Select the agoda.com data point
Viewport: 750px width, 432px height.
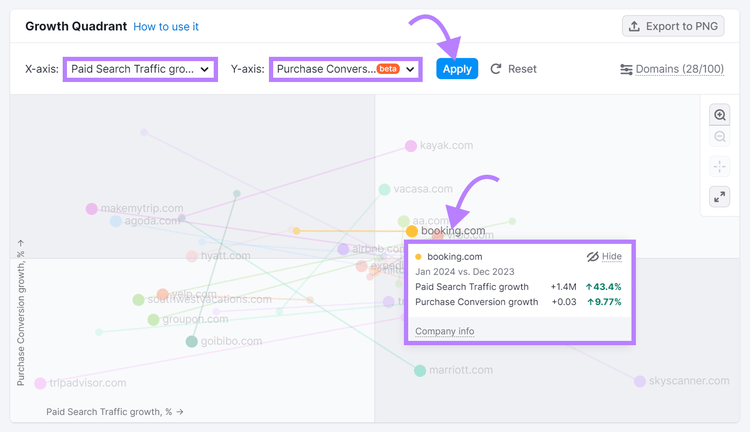115,221
